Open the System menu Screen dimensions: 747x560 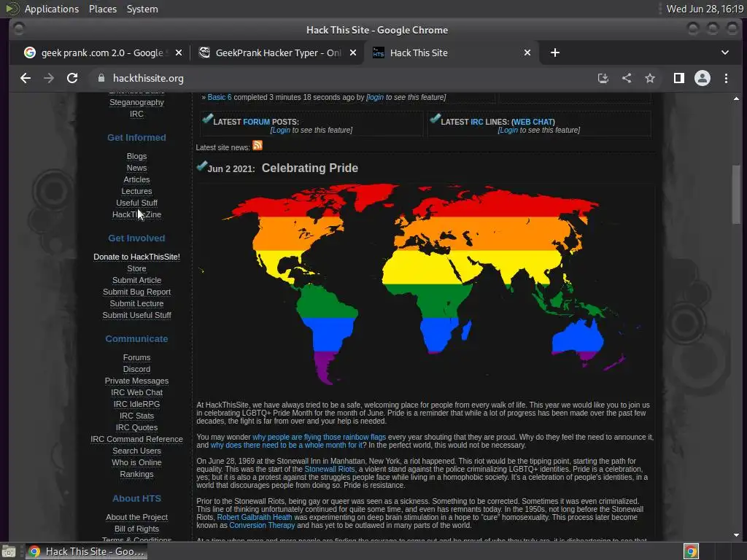142,9
